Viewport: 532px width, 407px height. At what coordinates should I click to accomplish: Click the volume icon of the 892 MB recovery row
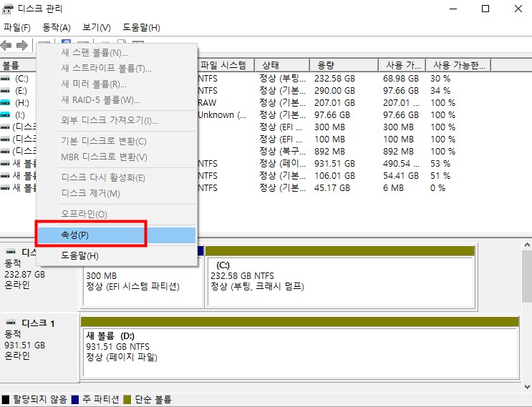[x=5, y=151]
